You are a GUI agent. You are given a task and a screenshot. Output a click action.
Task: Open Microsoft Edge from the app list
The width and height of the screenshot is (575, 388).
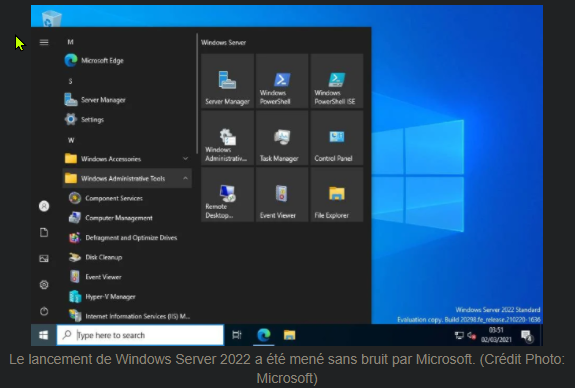coord(127,61)
